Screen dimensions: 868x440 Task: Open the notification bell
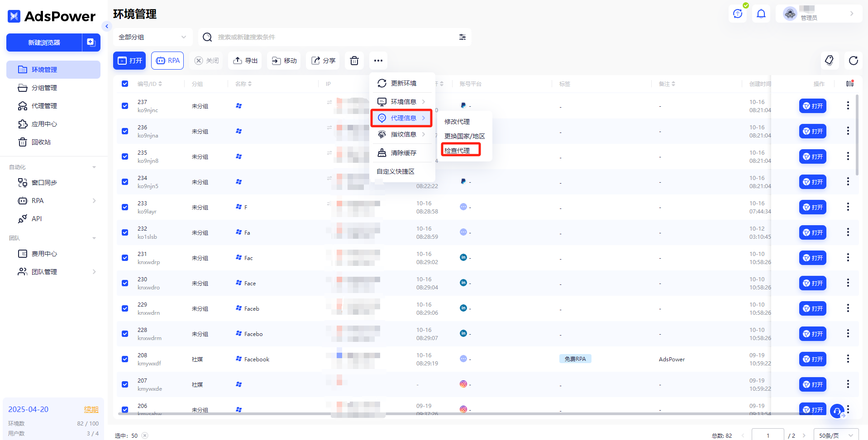click(761, 14)
